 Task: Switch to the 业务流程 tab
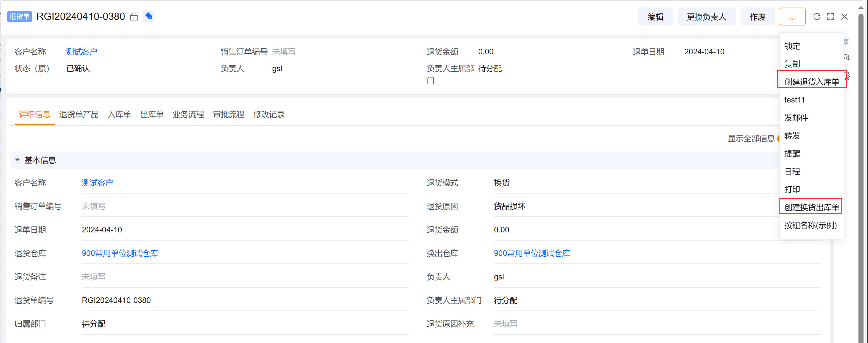(188, 115)
